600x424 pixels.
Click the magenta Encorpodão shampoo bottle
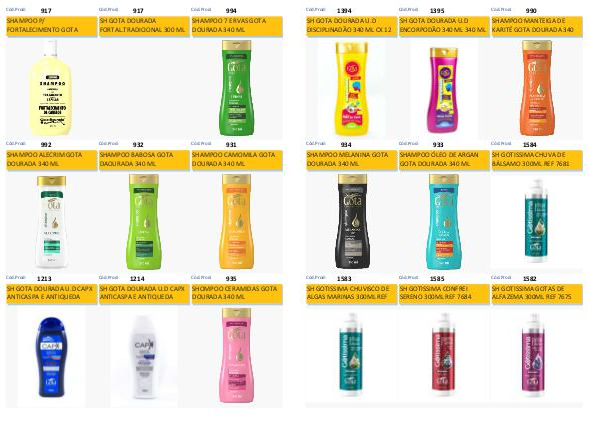coord(443,90)
